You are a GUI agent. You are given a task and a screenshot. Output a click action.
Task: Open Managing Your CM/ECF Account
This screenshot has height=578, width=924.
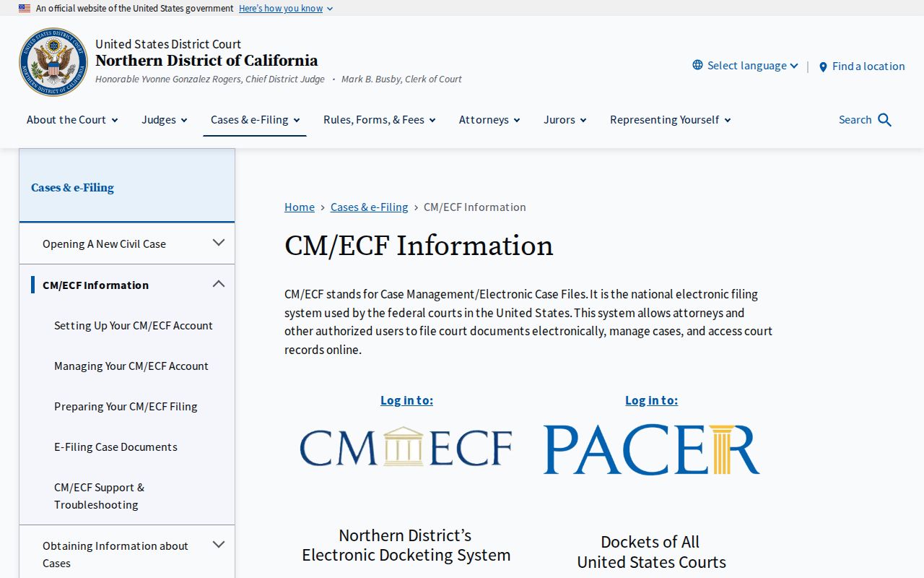click(x=131, y=366)
